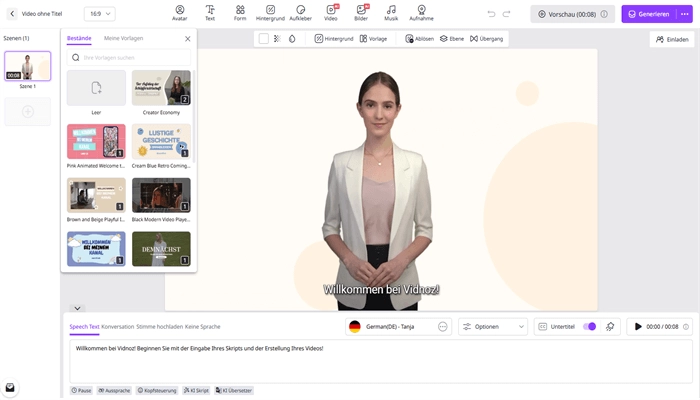Select the Text tool

(x=210, y=13)
